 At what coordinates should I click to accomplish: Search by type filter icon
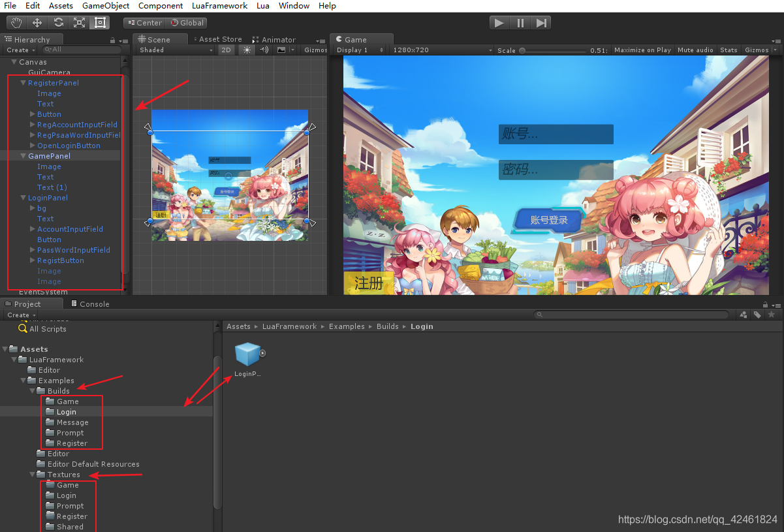(x=744, y=315)
